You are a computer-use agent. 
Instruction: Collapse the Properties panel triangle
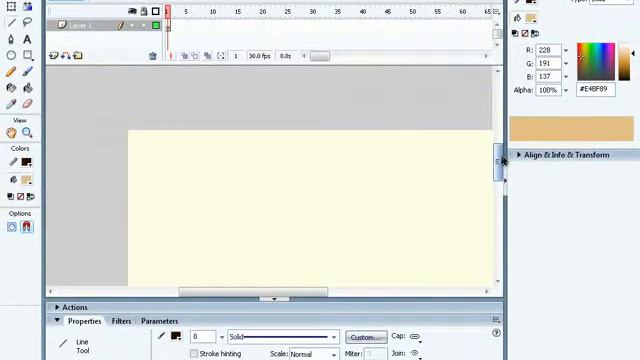57,321
